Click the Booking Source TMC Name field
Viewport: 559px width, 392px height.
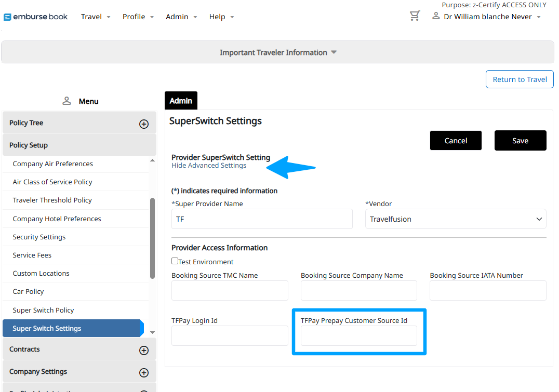click(230, 290)
